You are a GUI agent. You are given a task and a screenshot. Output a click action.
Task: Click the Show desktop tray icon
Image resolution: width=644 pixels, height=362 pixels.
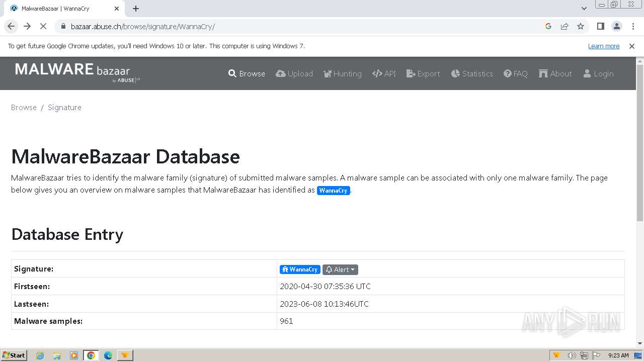click(639, 355)
